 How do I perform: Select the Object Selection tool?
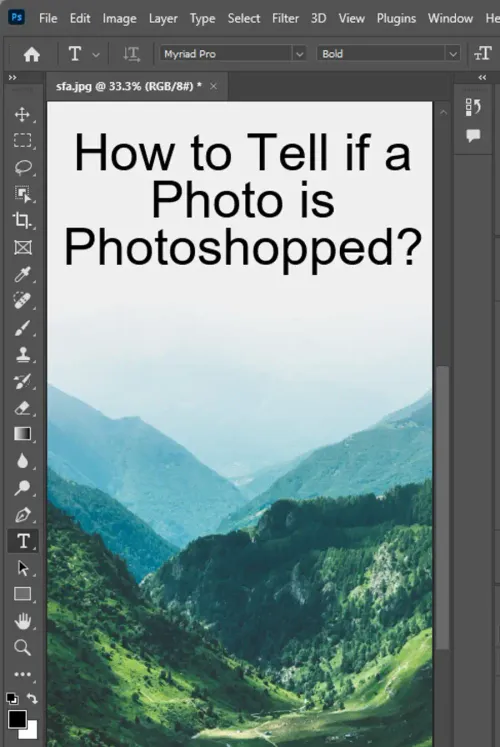pos(22,194)
